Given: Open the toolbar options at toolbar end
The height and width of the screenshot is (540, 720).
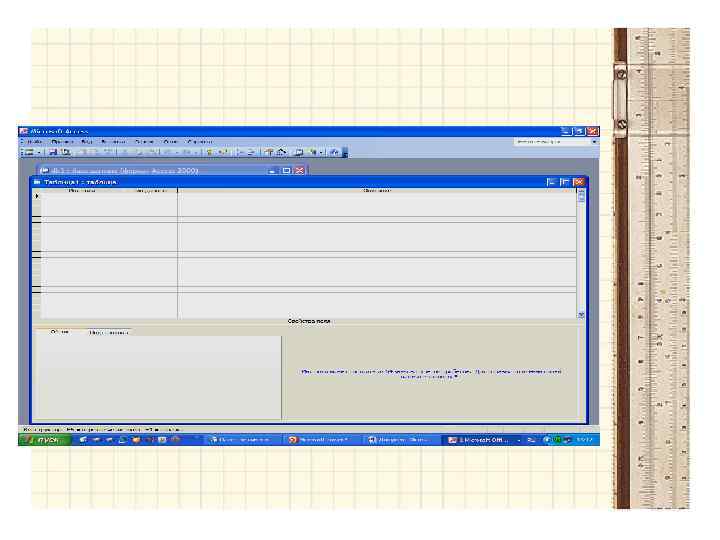Looking at the screenshot, I should (345, 152).
